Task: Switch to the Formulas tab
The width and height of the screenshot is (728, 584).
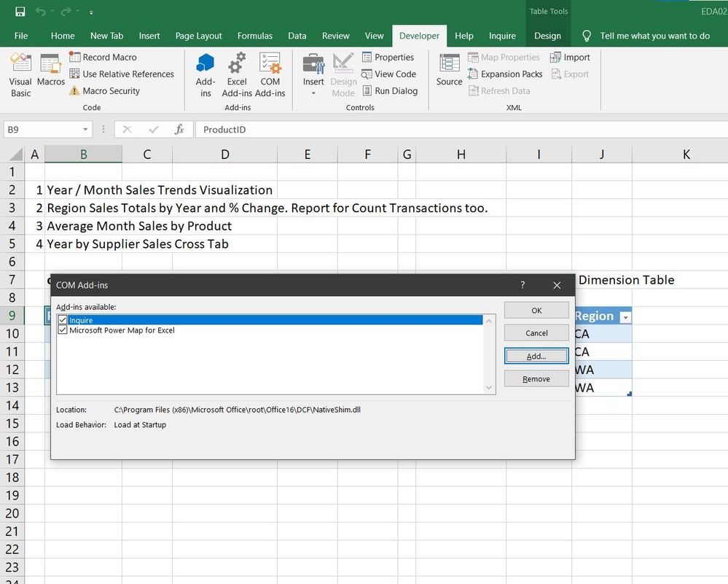Action: pyautogui.click(x=255, y=36)
